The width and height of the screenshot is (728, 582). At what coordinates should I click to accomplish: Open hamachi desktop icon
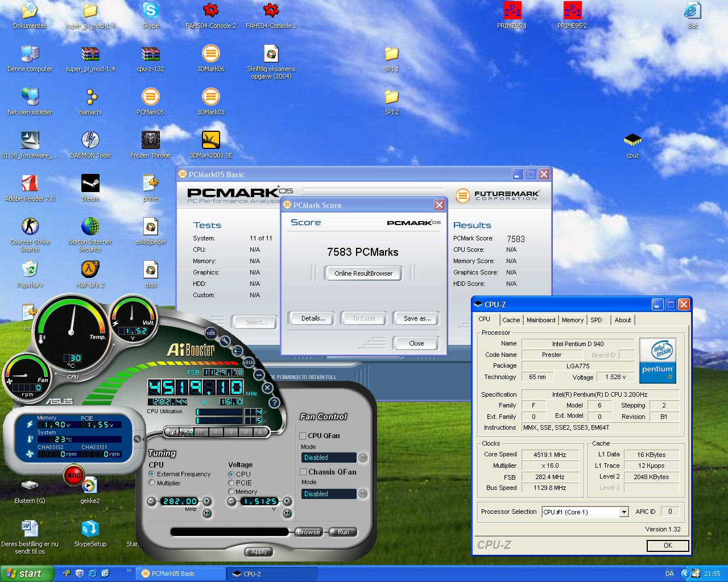tap(90, 102)
